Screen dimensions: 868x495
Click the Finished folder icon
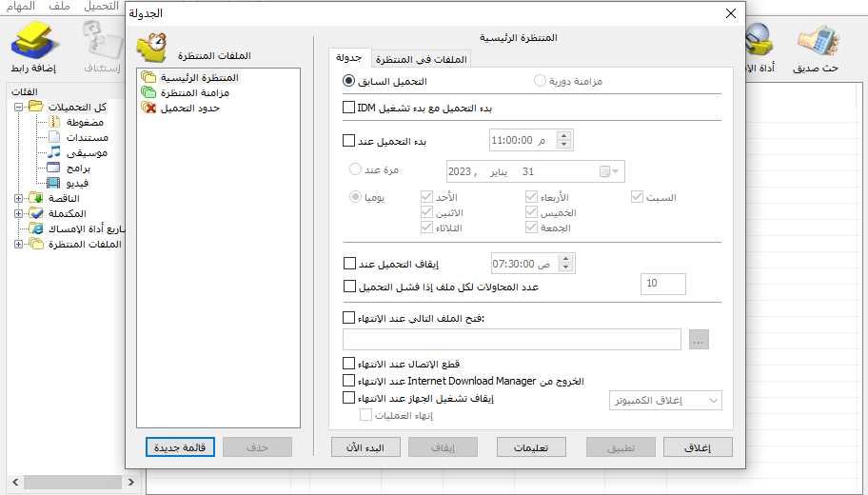(x=36, y=213)
